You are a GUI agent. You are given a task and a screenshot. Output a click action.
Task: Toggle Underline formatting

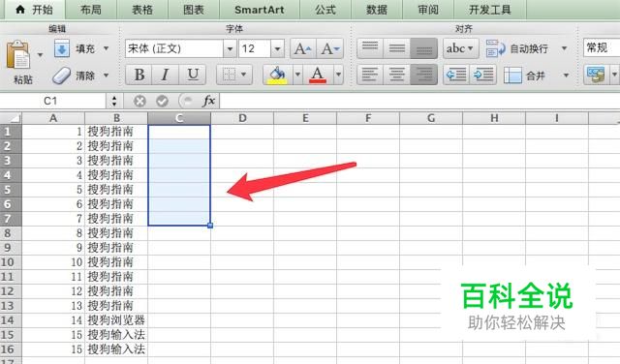[x=193, y=75]
